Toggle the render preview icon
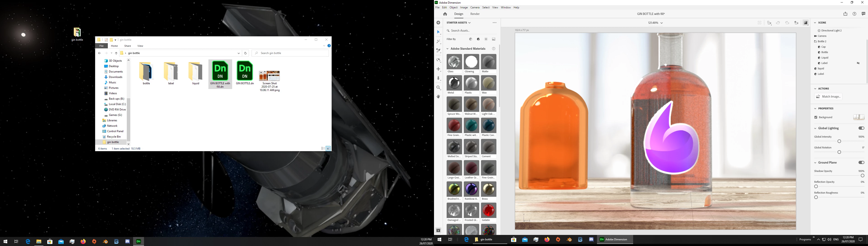Screen dimensions: 868x246 tap(805, 23)
